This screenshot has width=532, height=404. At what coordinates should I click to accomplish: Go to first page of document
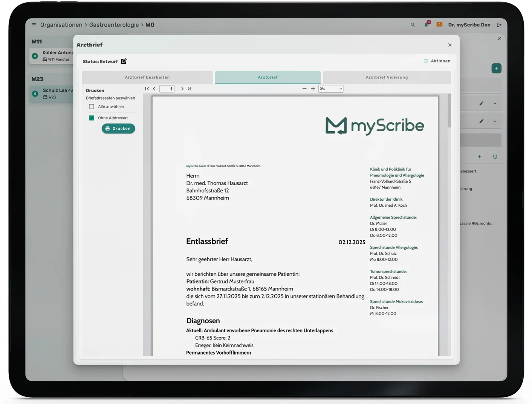coord(147,89)
